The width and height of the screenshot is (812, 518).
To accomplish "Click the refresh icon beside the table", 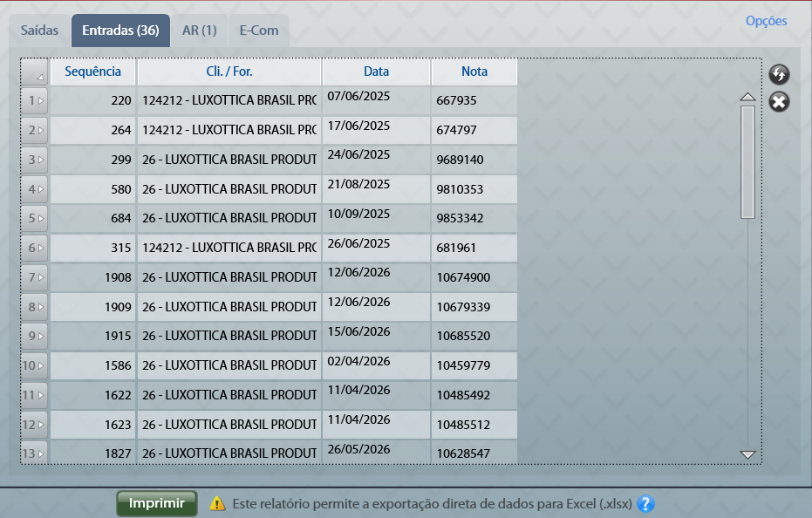I will click(x=779, y=75).
